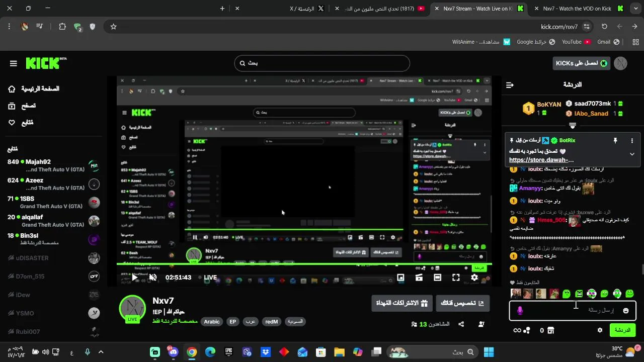This screenshot has height=362, width=644.
Task: Click the share stream icon
Action: coord(461,324)
